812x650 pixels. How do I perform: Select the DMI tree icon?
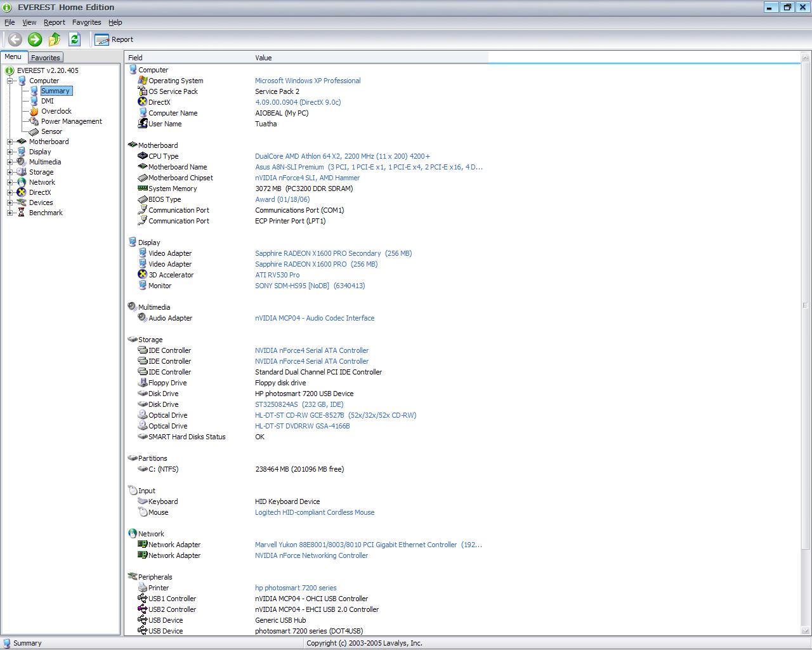point(34,101)
